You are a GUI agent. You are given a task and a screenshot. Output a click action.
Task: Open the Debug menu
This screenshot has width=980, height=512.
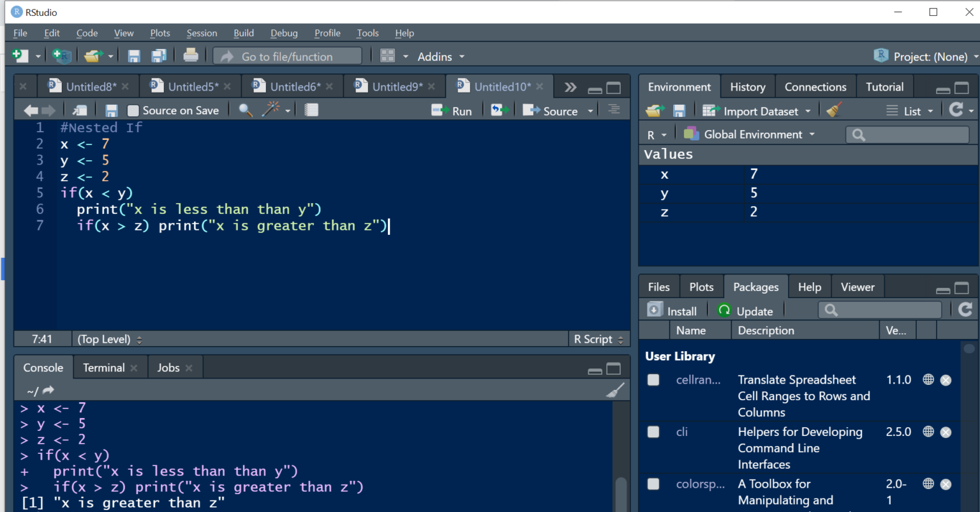pyautogui.click(x=284, y=33)
